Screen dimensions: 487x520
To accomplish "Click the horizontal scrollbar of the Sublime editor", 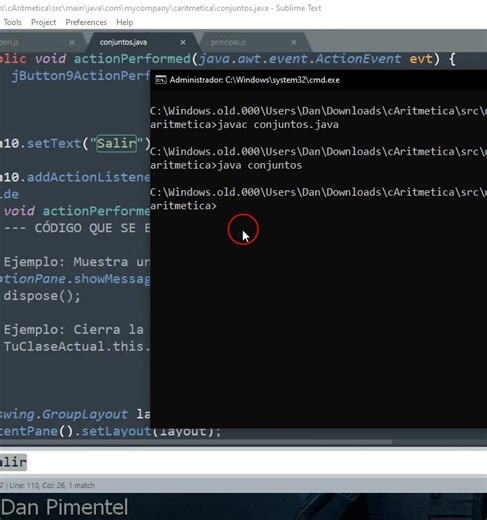I will (x=196, y=442).
